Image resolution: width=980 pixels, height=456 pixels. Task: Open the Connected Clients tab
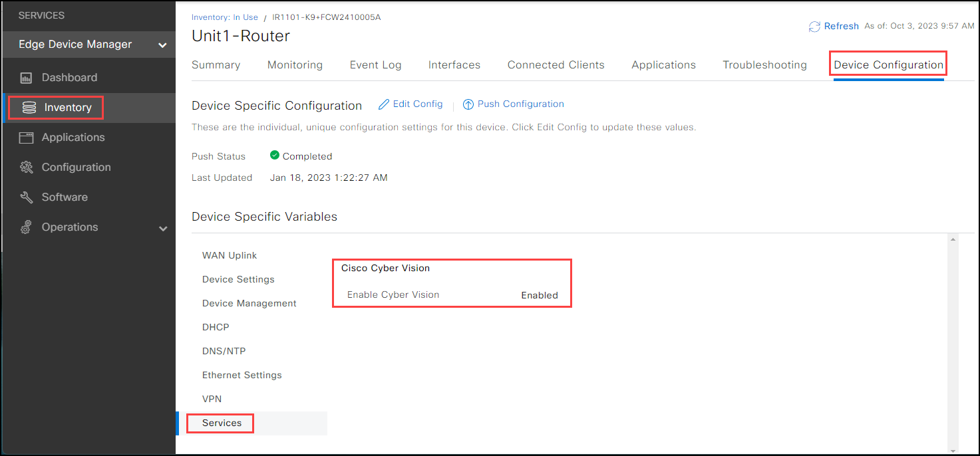(556, 65)
